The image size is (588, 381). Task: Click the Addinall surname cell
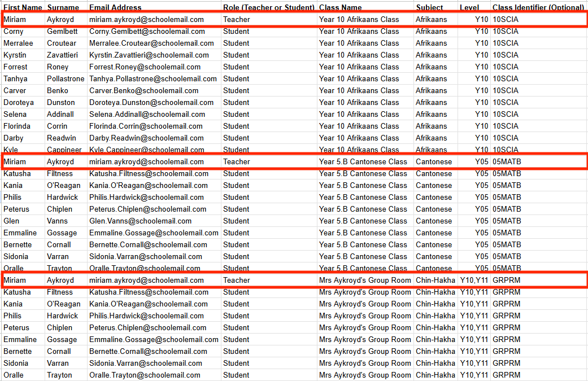(66, 115)
